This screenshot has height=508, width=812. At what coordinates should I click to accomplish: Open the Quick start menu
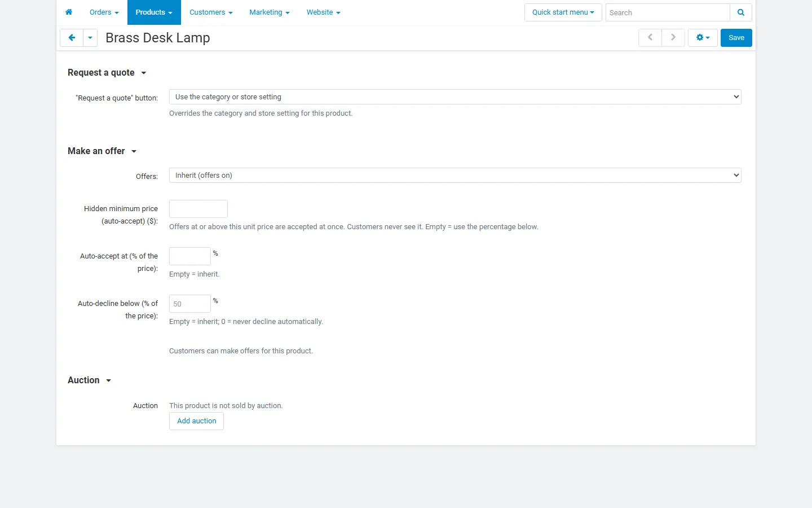pos(563,12)
